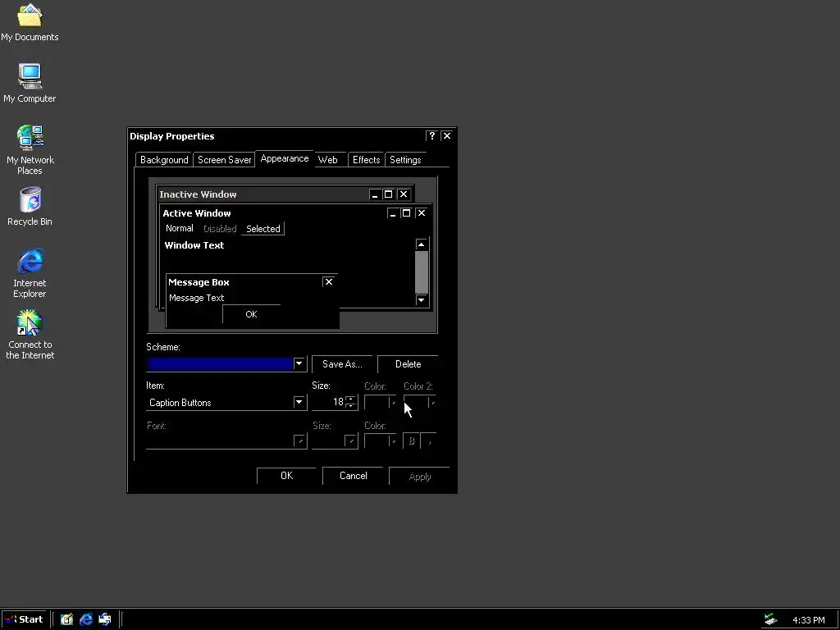Click the OK button in preview Message Box
Viewport: 840px width, 630px height.
251,314
